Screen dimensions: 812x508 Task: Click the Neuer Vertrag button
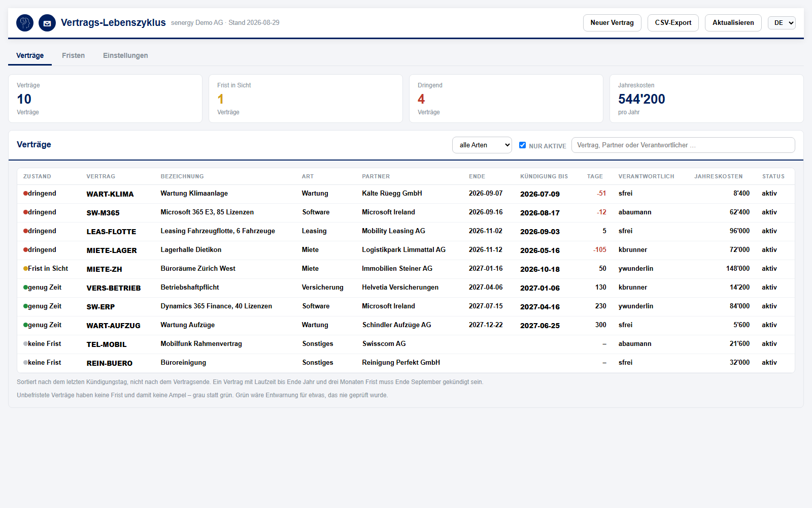coord(612,23)
